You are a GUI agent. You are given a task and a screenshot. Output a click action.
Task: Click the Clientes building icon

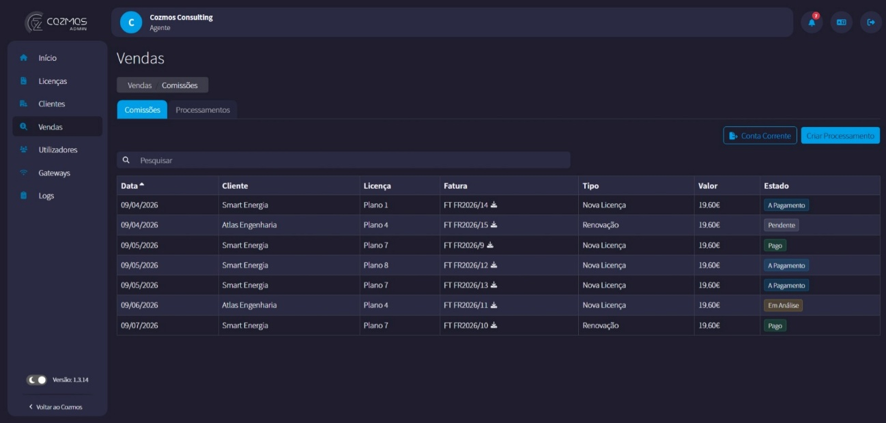[24, 104]
